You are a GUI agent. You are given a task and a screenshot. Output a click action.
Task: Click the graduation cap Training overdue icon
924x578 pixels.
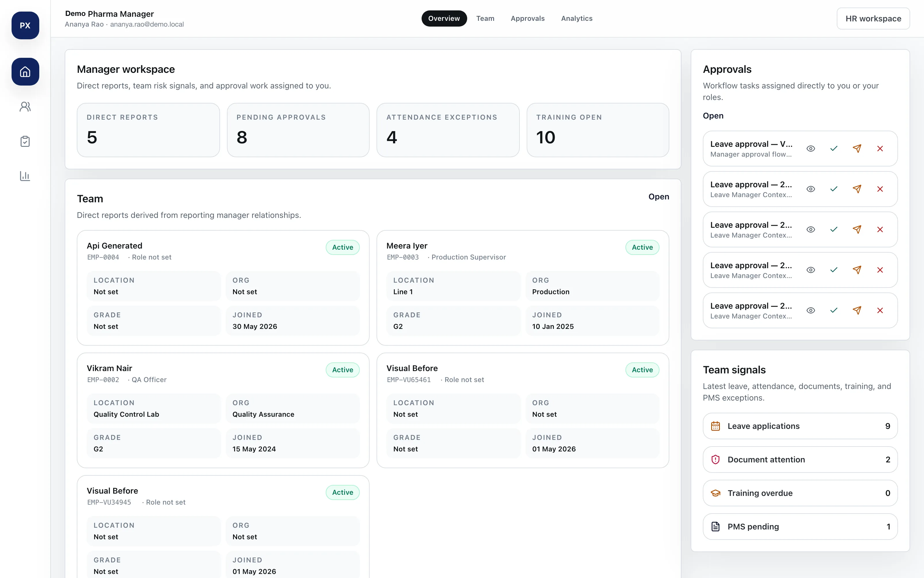pyautogui.click(x=716, y=493)
